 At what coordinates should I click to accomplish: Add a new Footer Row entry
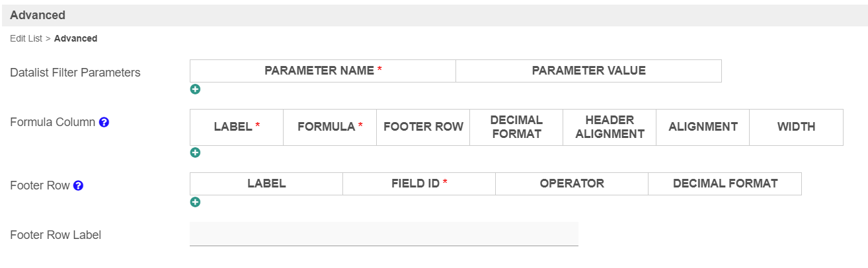(195, 202)
